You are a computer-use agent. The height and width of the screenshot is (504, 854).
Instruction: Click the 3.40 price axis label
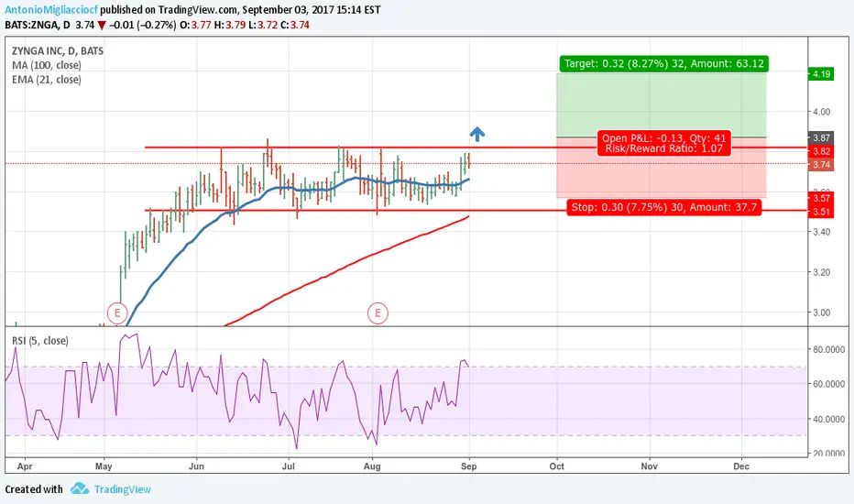pyautogui.click(x=821, y=232)
